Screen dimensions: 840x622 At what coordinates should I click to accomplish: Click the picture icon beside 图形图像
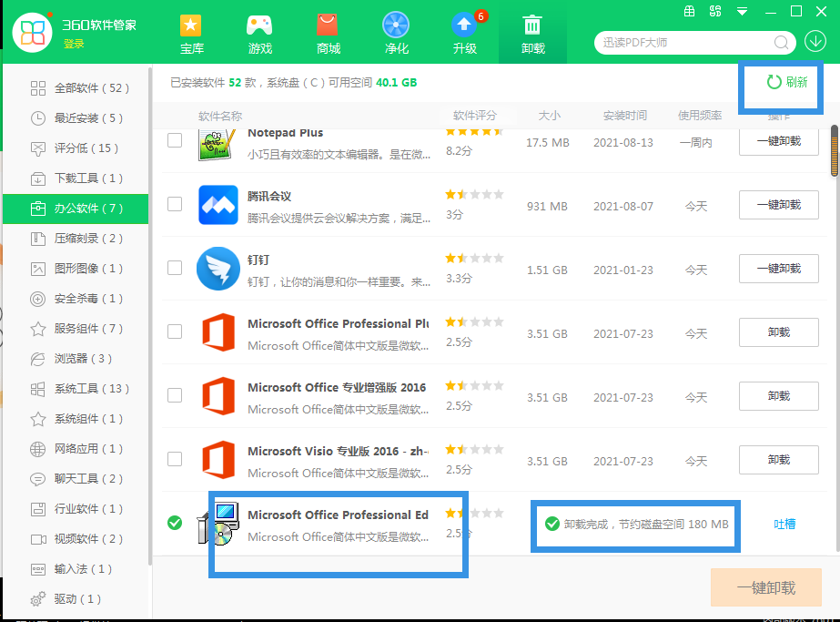38,269
